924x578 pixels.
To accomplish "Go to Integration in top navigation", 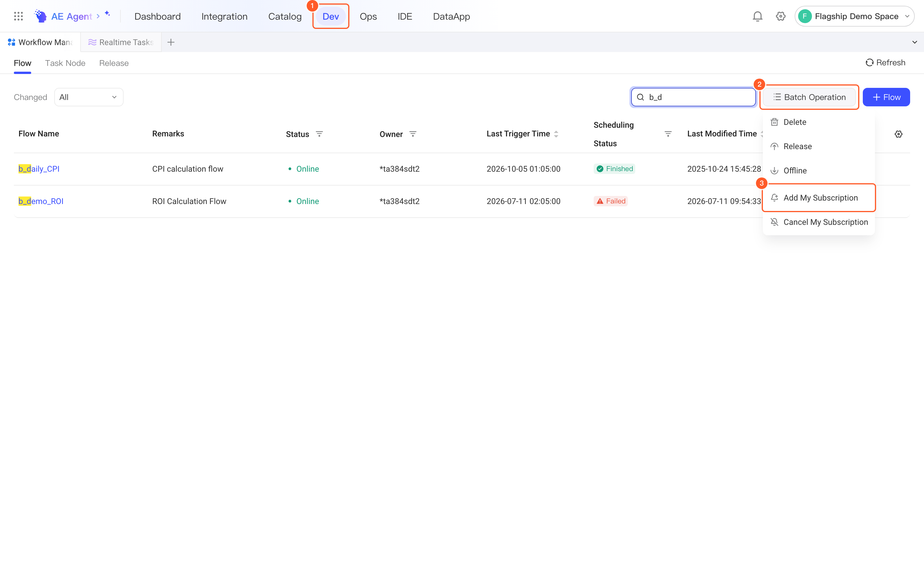I will pyautogui.click(x=225, y=16).
